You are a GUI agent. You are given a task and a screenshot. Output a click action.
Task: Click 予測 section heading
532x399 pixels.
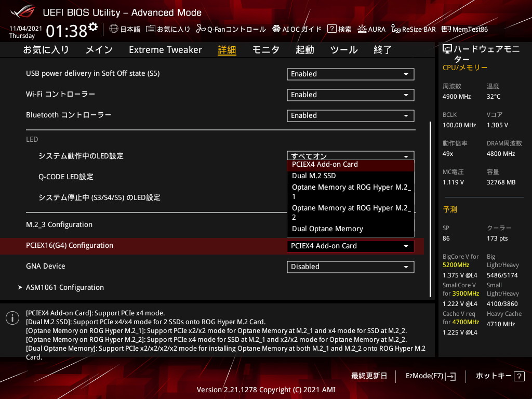[450, 209]
